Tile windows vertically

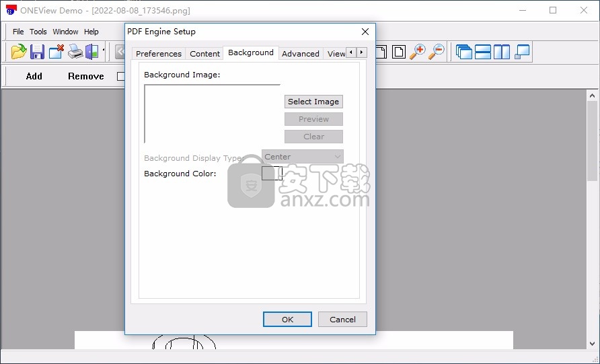coord(502,52)
